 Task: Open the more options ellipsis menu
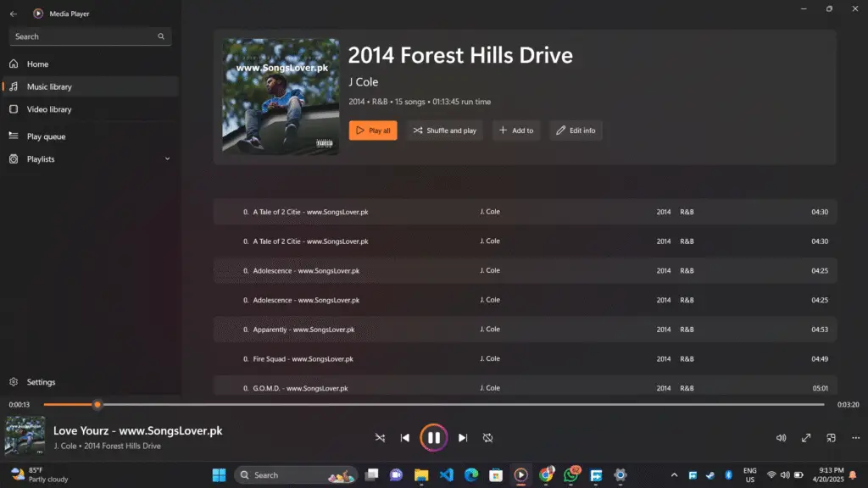[x=856, y=438]
